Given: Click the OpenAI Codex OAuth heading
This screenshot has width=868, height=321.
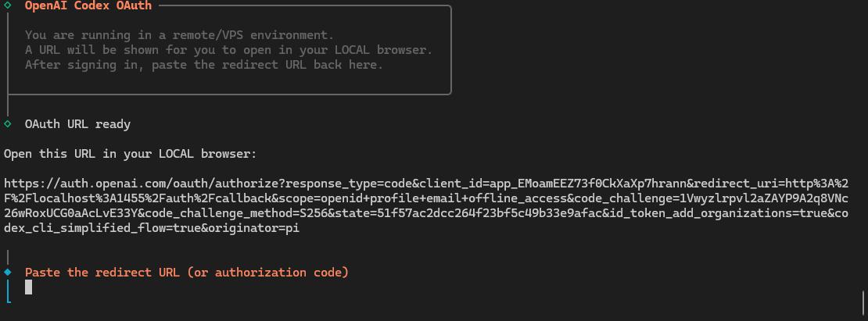Looking at the screenshot, I should point(88,5).
